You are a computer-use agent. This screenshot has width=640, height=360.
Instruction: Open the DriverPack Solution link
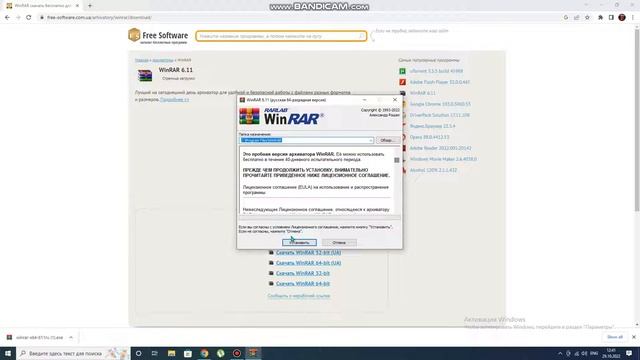coord(440,115)
